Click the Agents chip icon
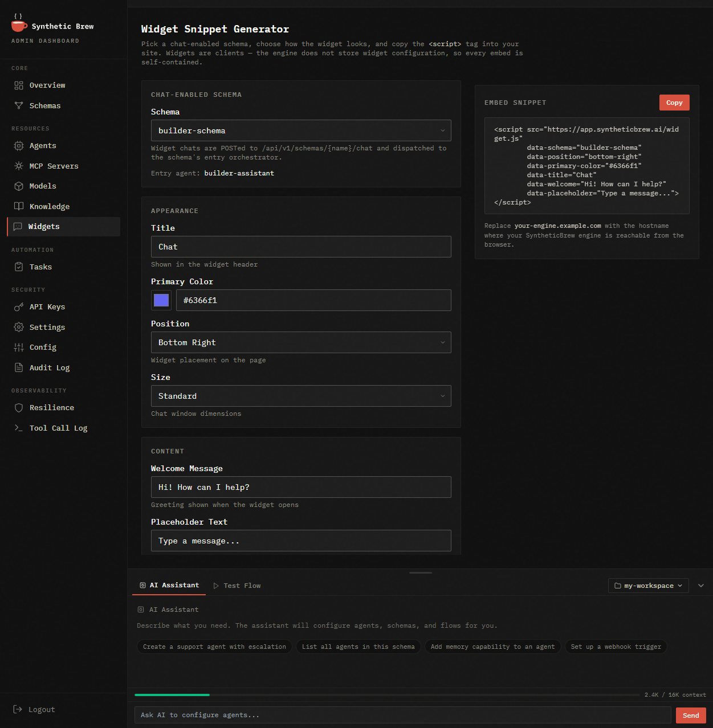This screenshot has height=728, width=713. tap(19, 146)
